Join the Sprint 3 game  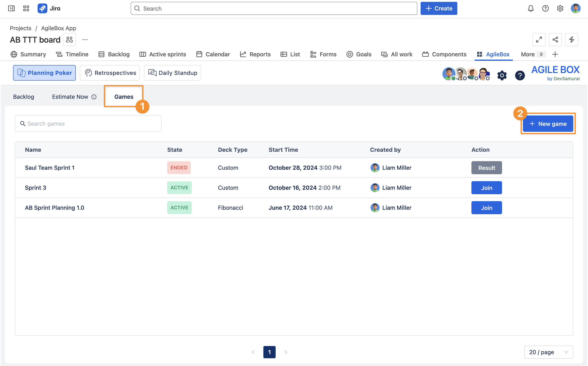tap(486, 188)
